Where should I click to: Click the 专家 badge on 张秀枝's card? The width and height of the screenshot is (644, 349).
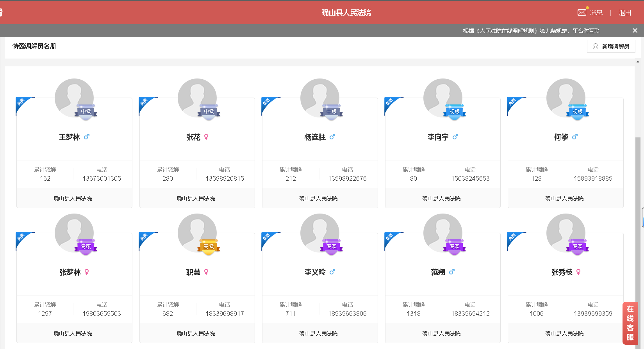578,247
